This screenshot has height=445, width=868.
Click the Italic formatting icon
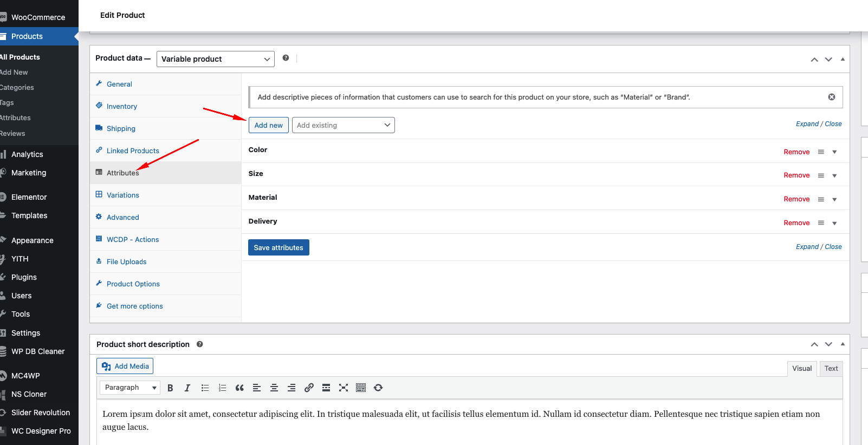187,388
